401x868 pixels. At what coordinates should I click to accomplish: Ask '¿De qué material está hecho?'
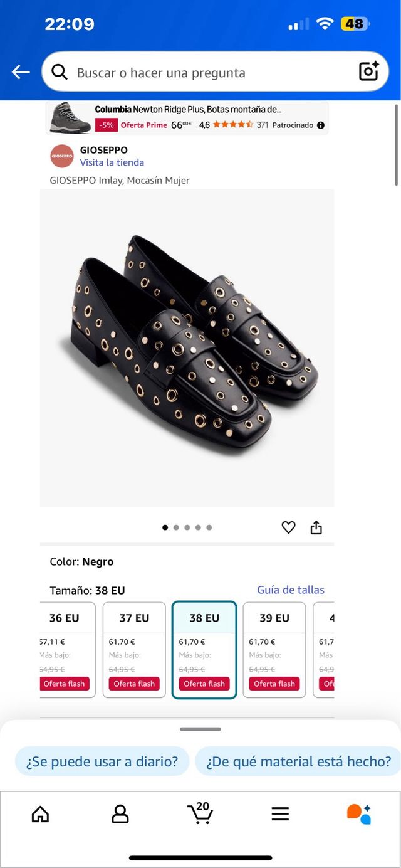click(298, 761)
